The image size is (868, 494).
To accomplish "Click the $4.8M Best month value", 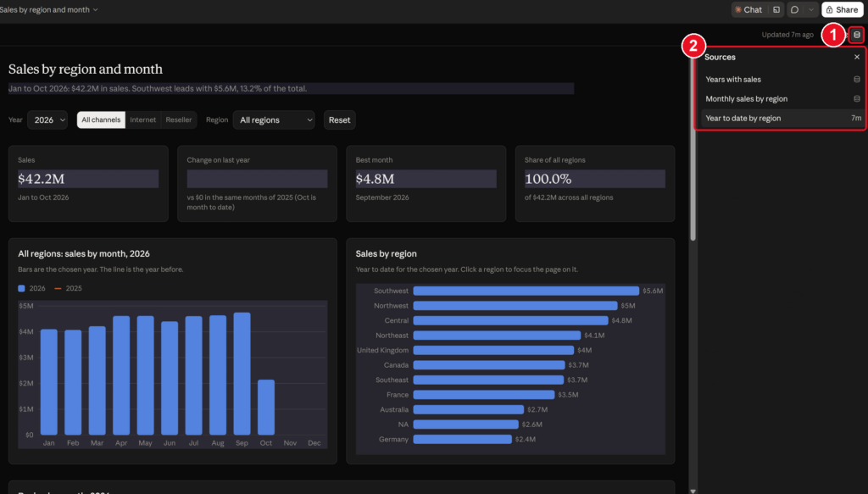I will pyautogui.click(x=376, y=179).
